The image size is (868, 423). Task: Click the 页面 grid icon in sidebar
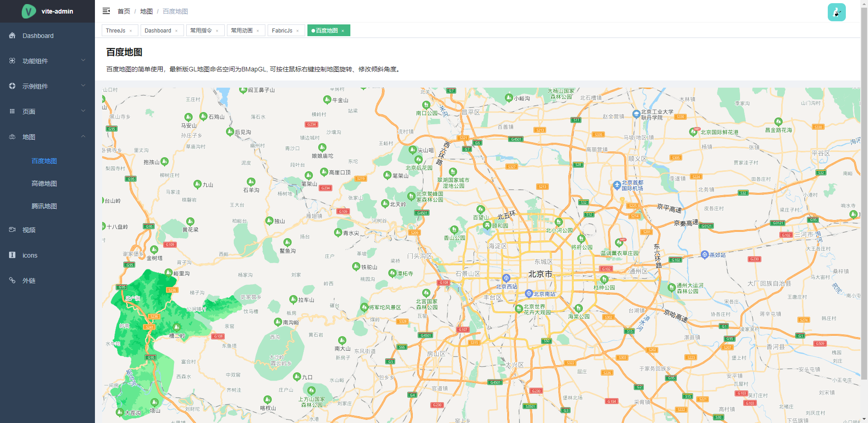pyautogui.click(x=12, y=111)
